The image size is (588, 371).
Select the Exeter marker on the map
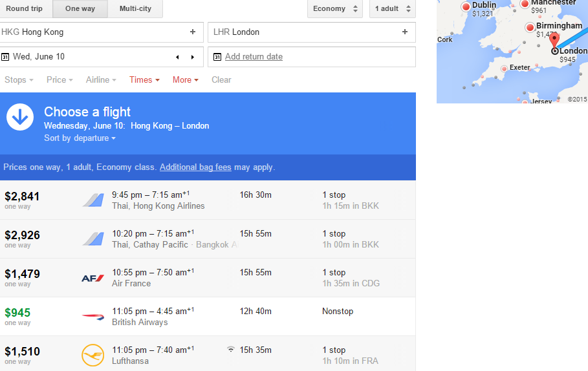[504, 69]
